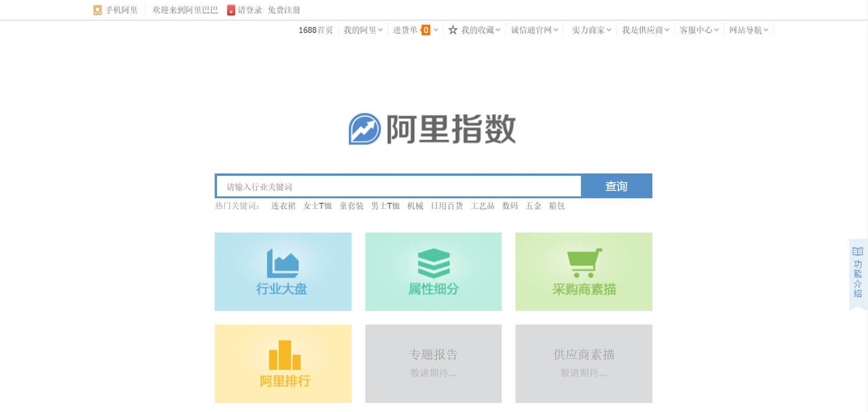Open 属性细分 stacked layers tile

pyautogui.click(x=433, y=271)
